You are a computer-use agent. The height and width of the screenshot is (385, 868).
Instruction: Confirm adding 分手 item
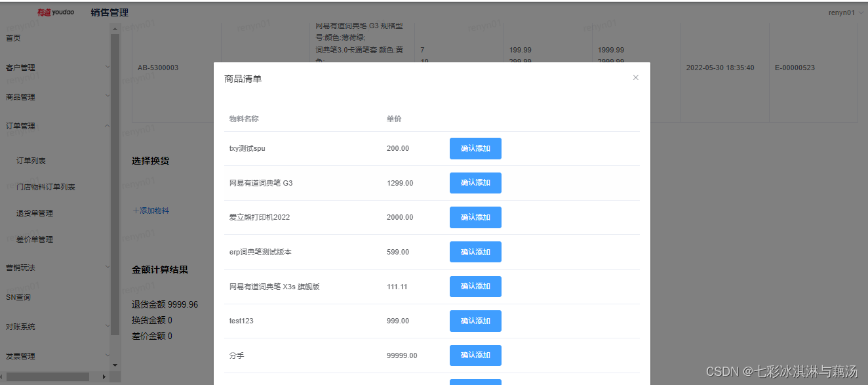click(475, 355)
